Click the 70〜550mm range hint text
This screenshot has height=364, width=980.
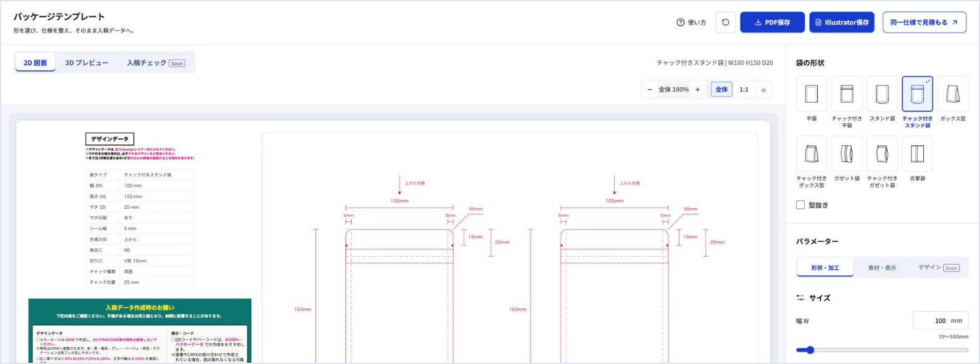tap(953, 337)
